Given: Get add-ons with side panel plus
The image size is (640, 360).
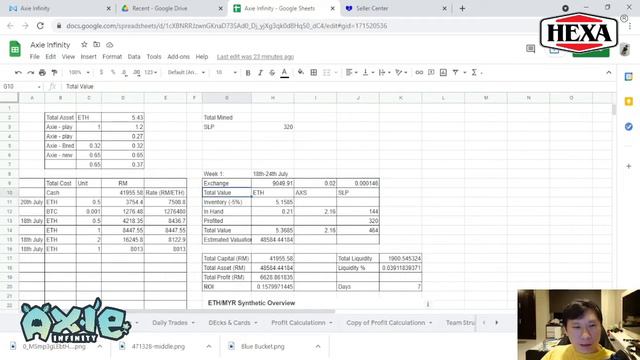Looking at the screenshot, I should 629,166.
